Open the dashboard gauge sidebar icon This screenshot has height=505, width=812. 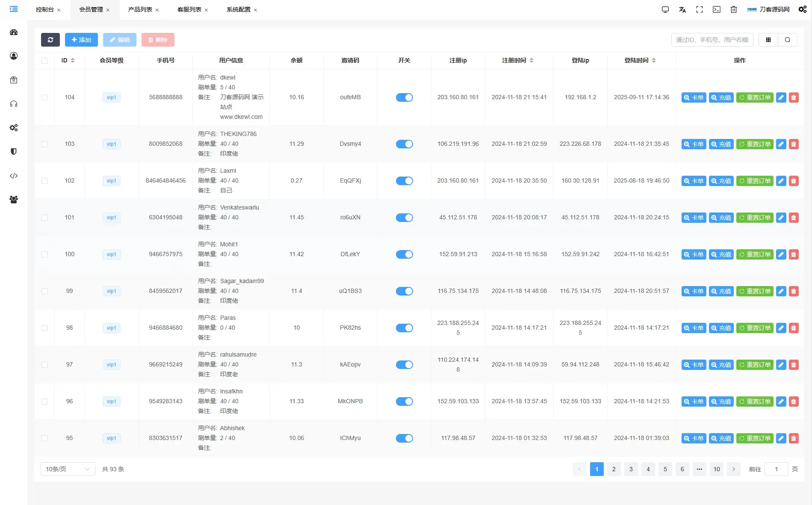(14, 32)
